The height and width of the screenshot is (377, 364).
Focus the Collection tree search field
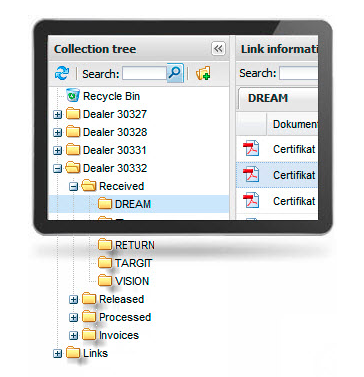144,73
